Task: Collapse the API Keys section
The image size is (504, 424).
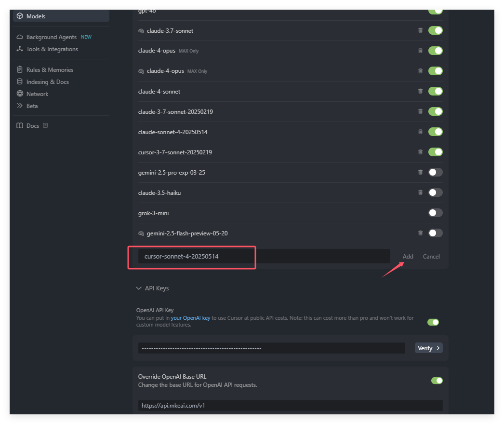Action: (x=152, y=288)
